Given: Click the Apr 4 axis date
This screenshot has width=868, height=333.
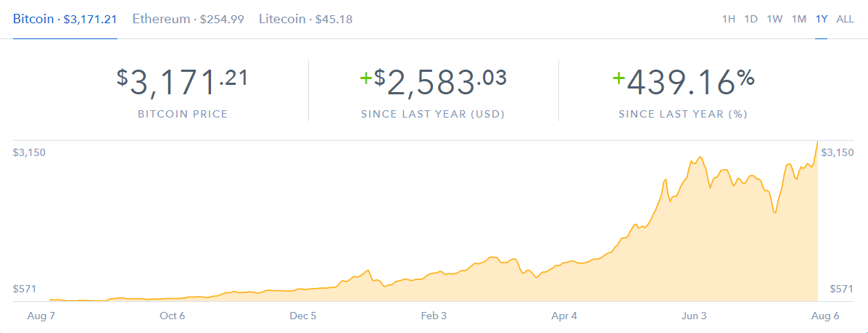Looking at the screenshot, I should point(564,316).
